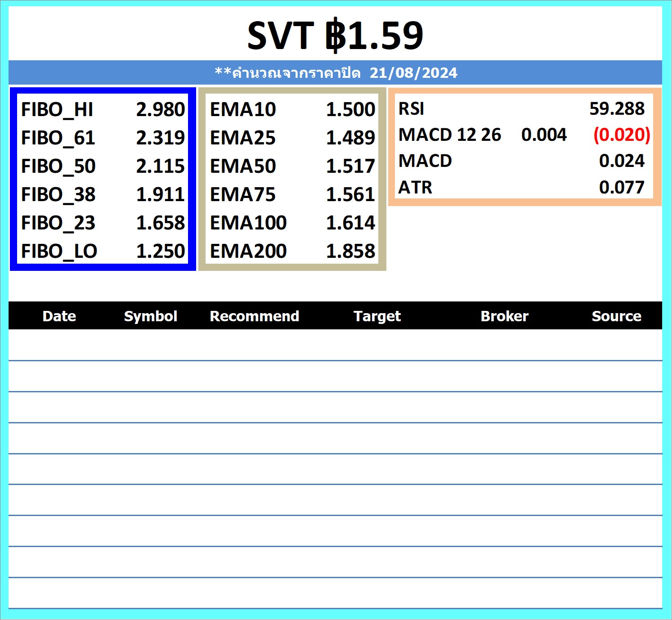Select the FIBO_LO value 1.250
The height and width of the screenshot is (620, 672).
coord(160,251)
